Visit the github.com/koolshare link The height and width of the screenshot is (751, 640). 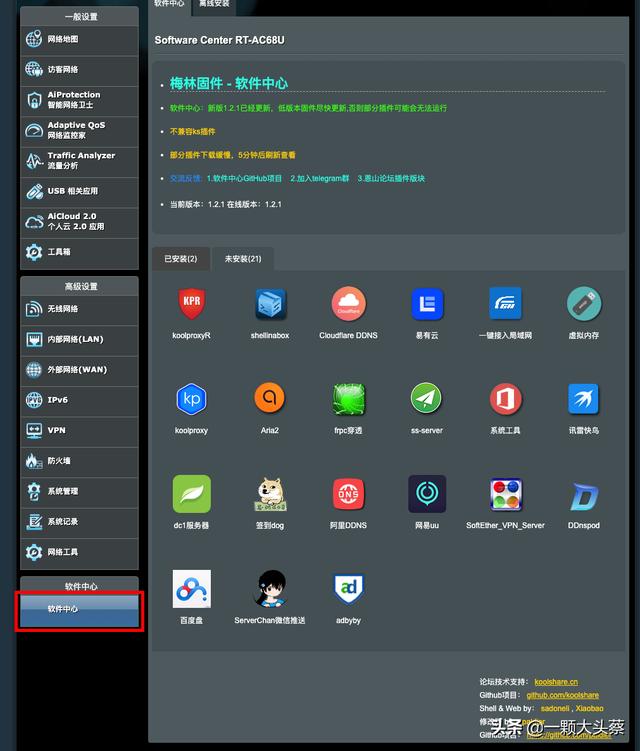[x=563, y=695]
